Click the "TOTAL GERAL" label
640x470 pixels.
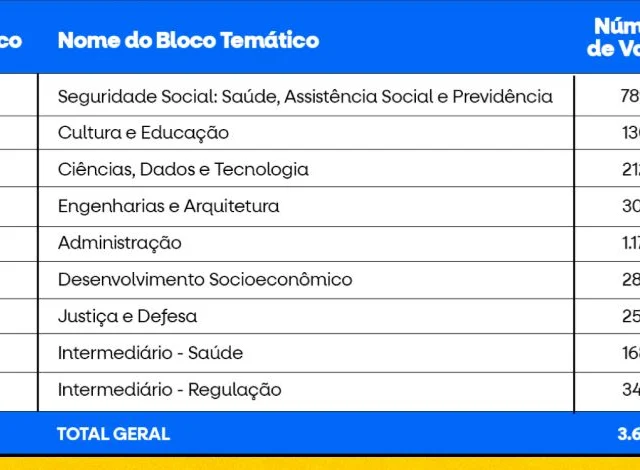click(x=113, y=434)
